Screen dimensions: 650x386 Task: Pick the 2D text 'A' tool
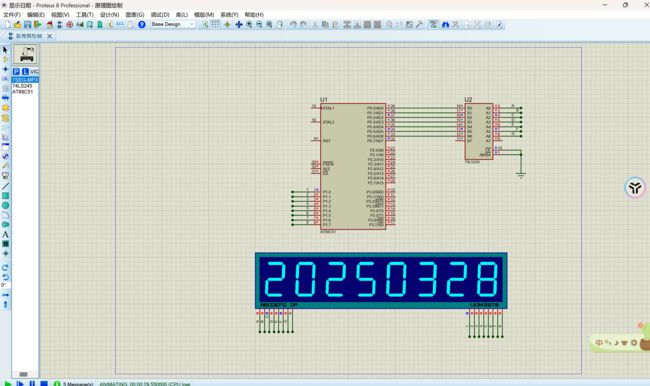[x=5, y=234]
